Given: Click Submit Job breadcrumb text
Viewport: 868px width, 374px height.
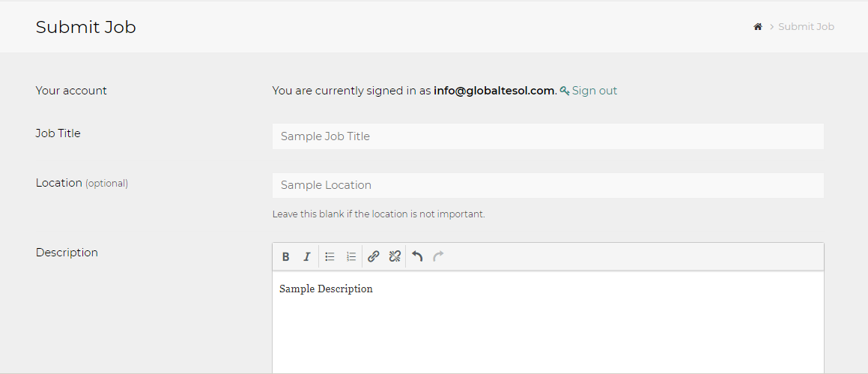Looking at the screenshot, I should [806, 27].
